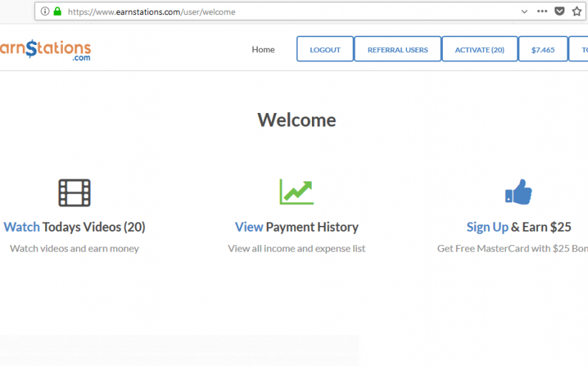This screenshot has width=588, height=366.
Task: Click the green secure padlock icon
Action: click(57, 11)
